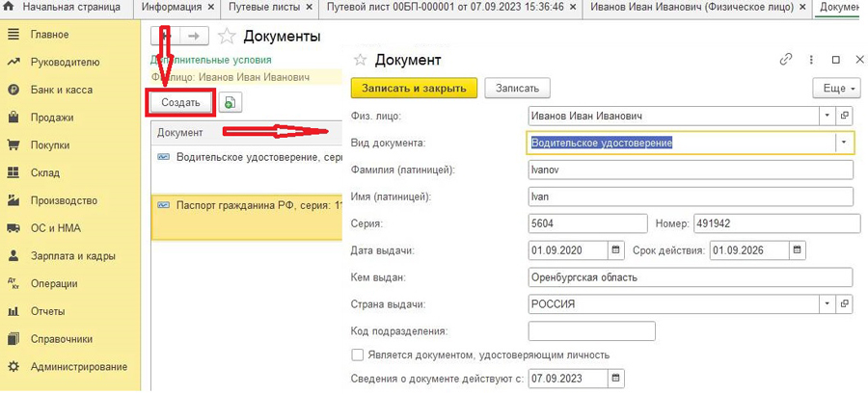The image size is (868, 394).
Task: Open the Зарплата и кадры person icon
Action: 14,256
